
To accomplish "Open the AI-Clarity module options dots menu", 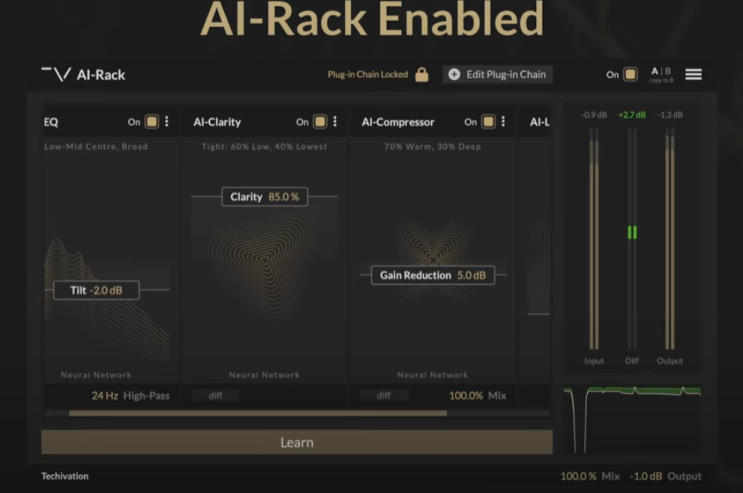I will [x=335, y=122].
